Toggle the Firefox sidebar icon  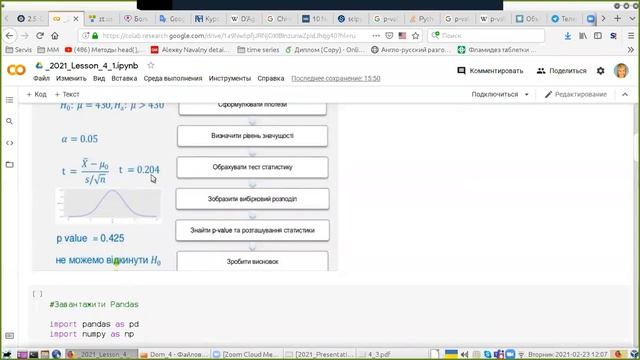(x=598, y=36)
